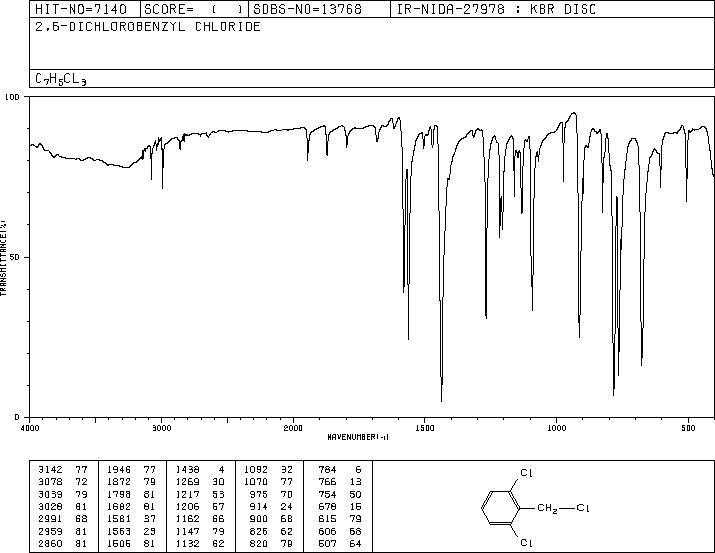Click the top Cl atom on the ring
715x553 pixels.
click(x=526, y=473)
